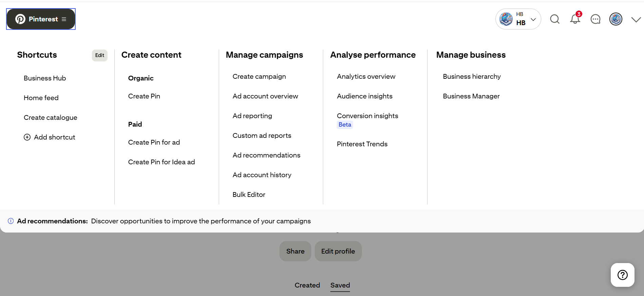Open Ad recommendations menu item
This screenshot has height=296, width=644.
pos(267,155)
